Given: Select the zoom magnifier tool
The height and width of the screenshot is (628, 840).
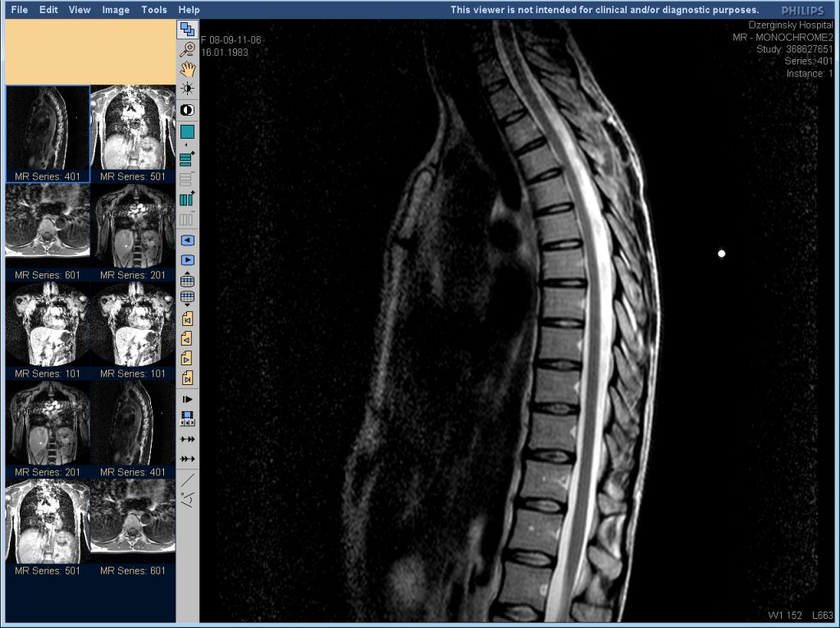Looking at the screenshot, I should [x=188, y=49].
